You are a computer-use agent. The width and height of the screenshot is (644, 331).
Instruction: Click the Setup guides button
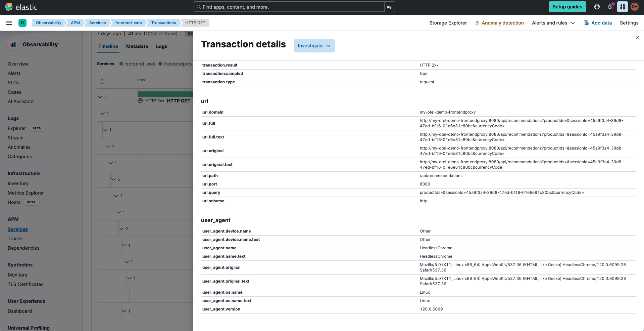(x=567, y=7)
